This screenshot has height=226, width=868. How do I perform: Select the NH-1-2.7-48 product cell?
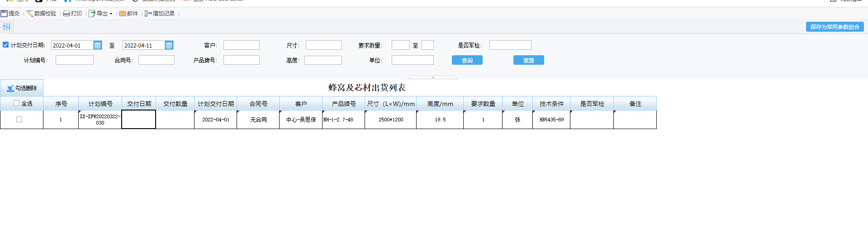(344, 120)
